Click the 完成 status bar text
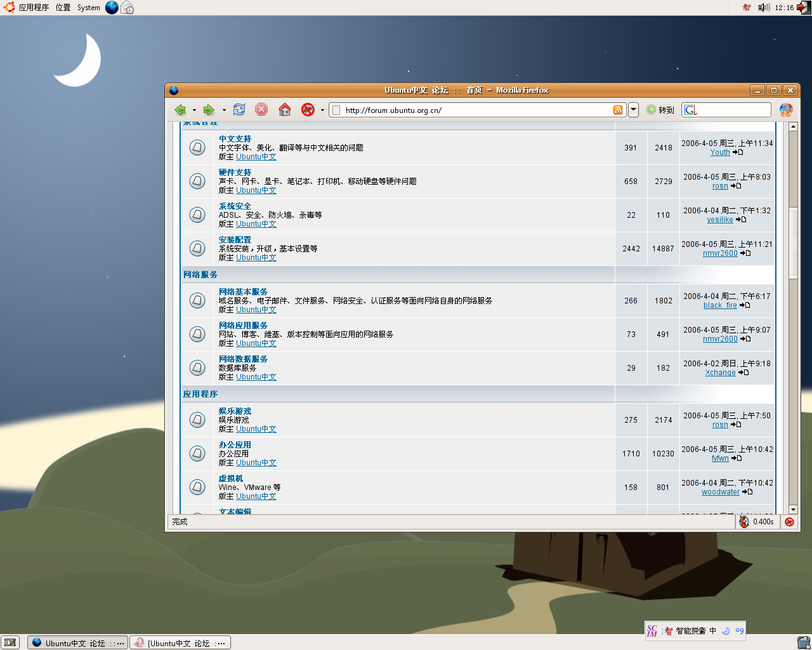Image resolution: width=812 pixels, height=650 pixels. pyautogui.click(x=180, y=522)
